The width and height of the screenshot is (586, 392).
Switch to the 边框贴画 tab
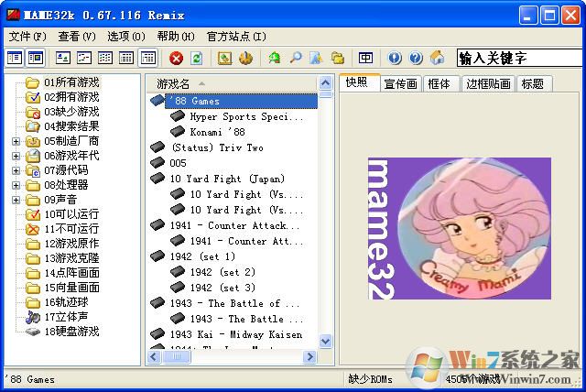[488, 83]
